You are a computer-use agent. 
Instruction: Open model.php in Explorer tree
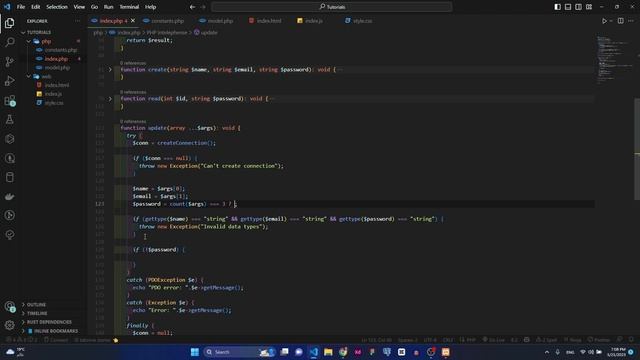[57, 68]
